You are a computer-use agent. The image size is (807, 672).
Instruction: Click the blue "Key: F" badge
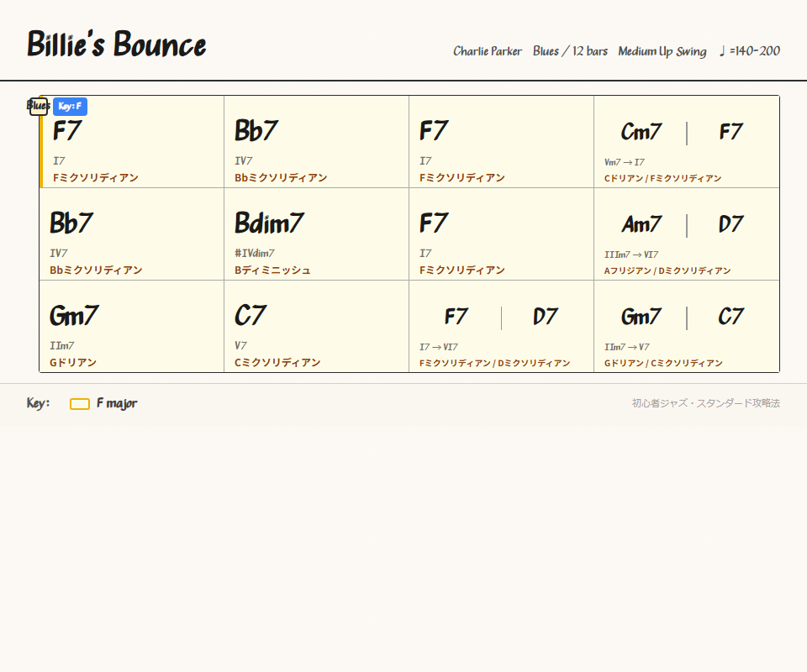(70, 106)
